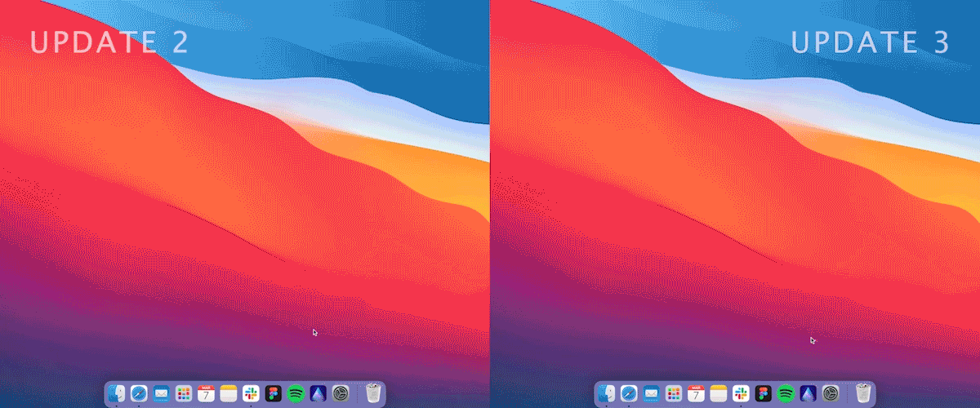
Task: Open Notes in the Update 3 dock
Action: point(719,393)
